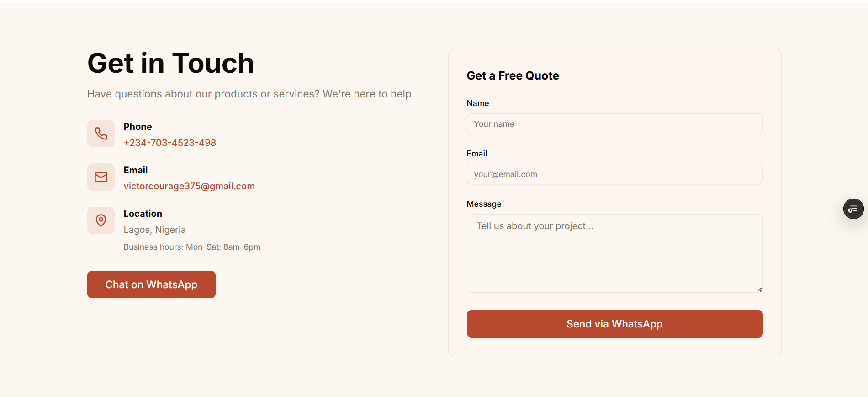
Task: Grab the Message box resize handle
Action: (x=759, y=290)
